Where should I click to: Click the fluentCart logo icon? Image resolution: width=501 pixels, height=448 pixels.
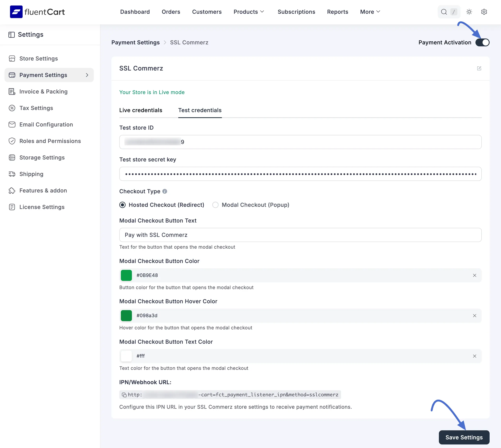16,12
